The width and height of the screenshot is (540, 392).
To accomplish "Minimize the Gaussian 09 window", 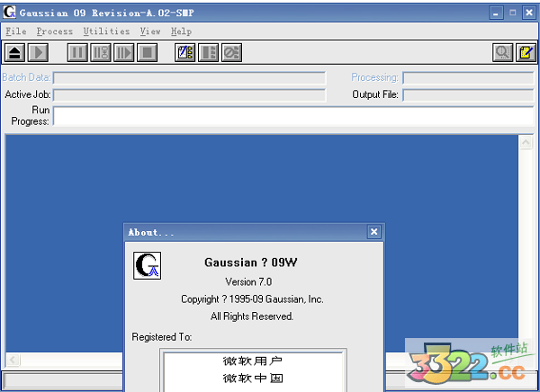I will (x=496, y=13).
